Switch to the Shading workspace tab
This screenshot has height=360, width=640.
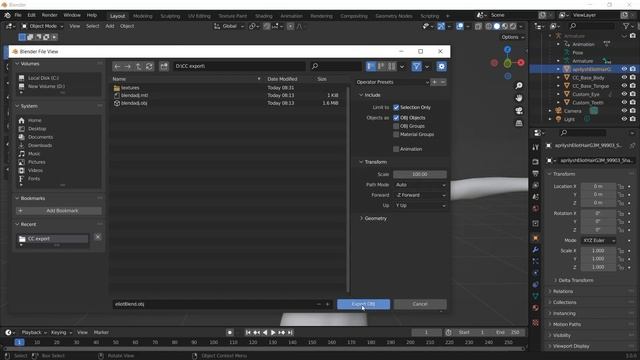(x=264, y=16)
